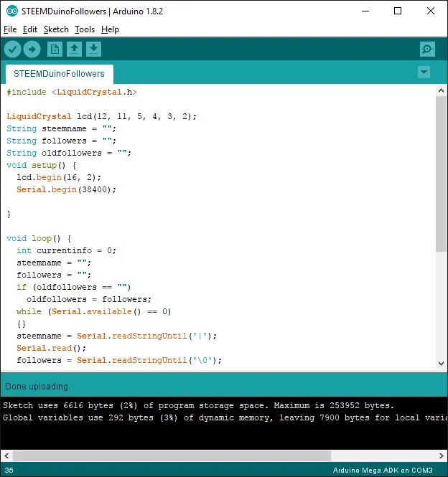Click the "followers = Serial.readStringUntil('\0');" line
Screen dimensions: 448x477
tap(119, 360)
